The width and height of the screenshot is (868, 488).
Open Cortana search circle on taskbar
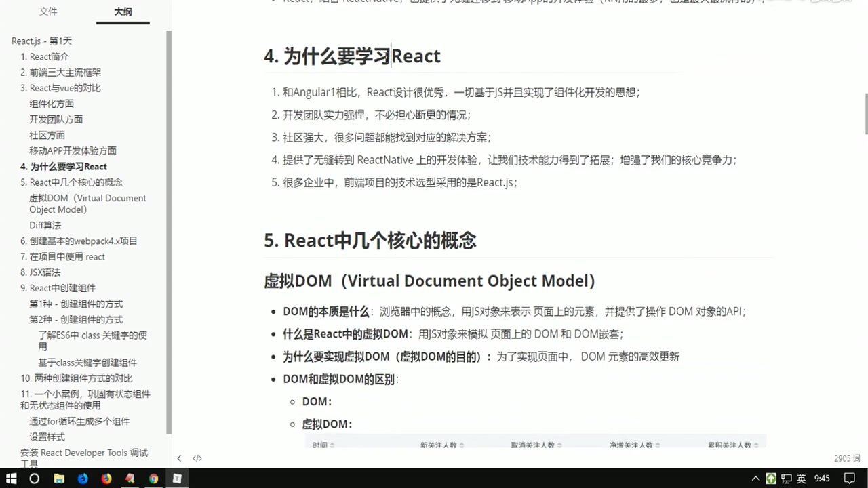pos(35,478)
